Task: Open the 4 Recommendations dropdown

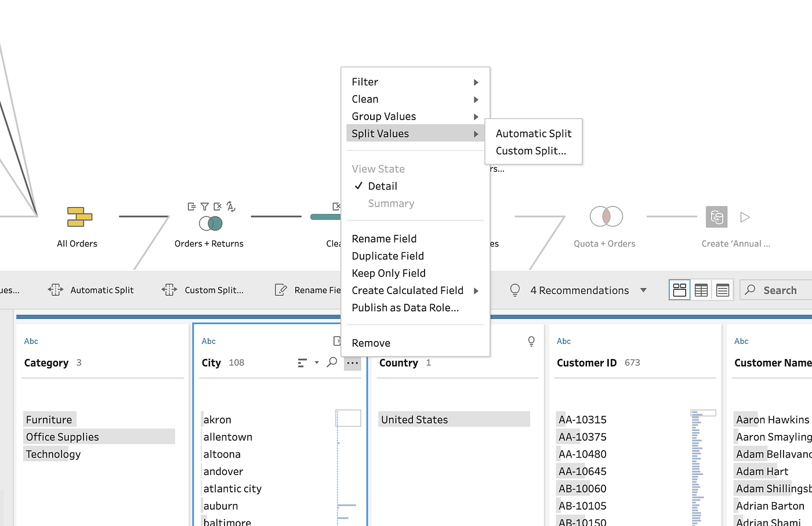Action: 643,290
